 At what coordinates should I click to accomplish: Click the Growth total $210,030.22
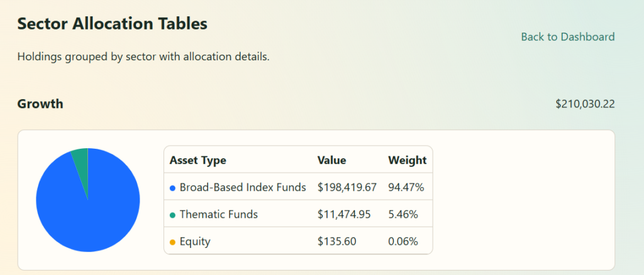584,104
